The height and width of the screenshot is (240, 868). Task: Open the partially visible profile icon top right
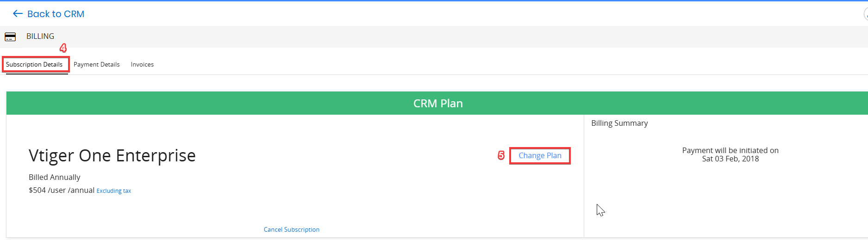click(866, 14)
